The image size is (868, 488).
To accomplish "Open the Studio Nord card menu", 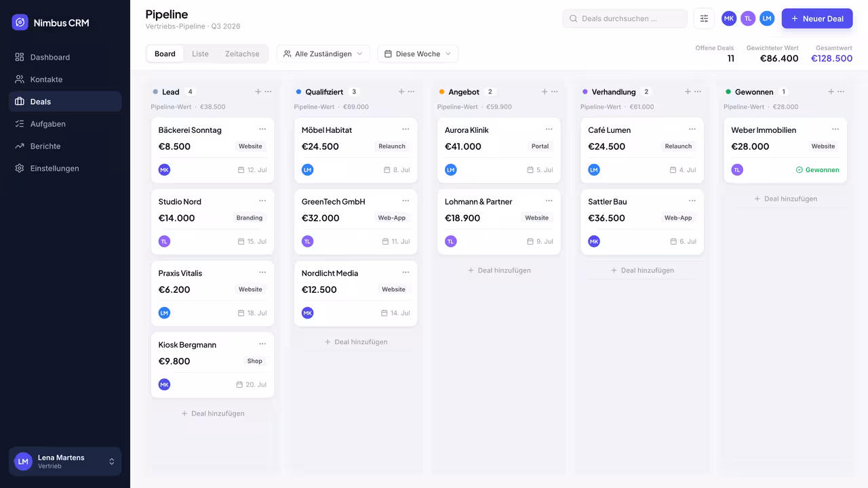I will coord(262,201).
